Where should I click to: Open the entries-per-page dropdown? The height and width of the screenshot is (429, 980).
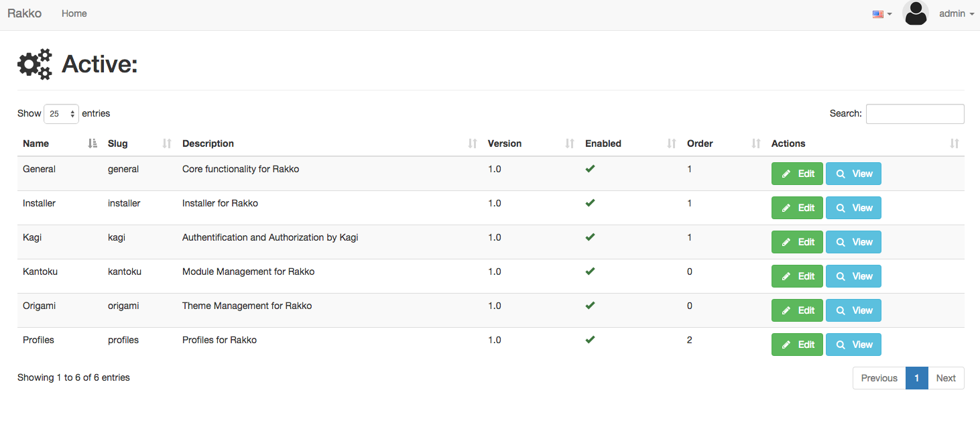pyautogui.click(x=61, y=114)
